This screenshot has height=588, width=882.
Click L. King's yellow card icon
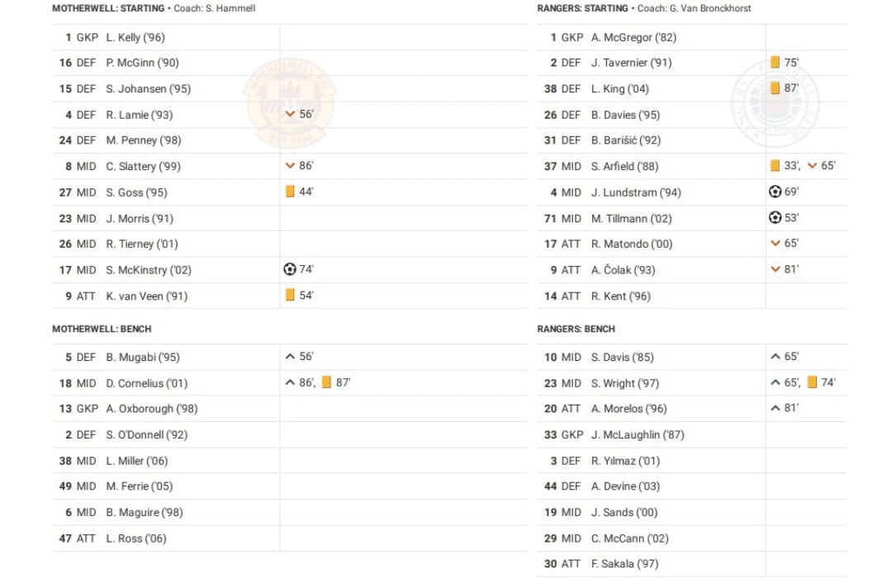(775, 88)
